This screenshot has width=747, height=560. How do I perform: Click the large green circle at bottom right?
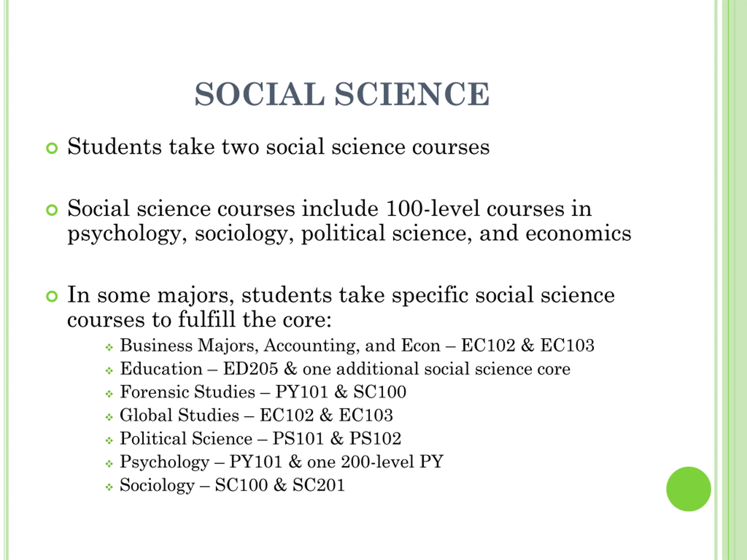pyautogui.click(x=689, y=489)
